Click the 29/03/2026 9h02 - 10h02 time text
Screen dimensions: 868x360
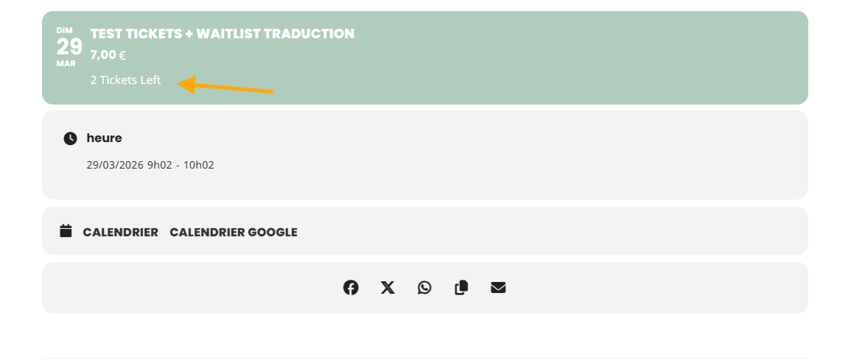[x=150, y=165]
